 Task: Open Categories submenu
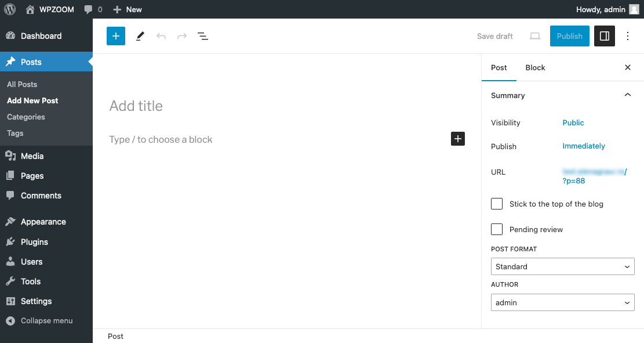pos(26,117)
